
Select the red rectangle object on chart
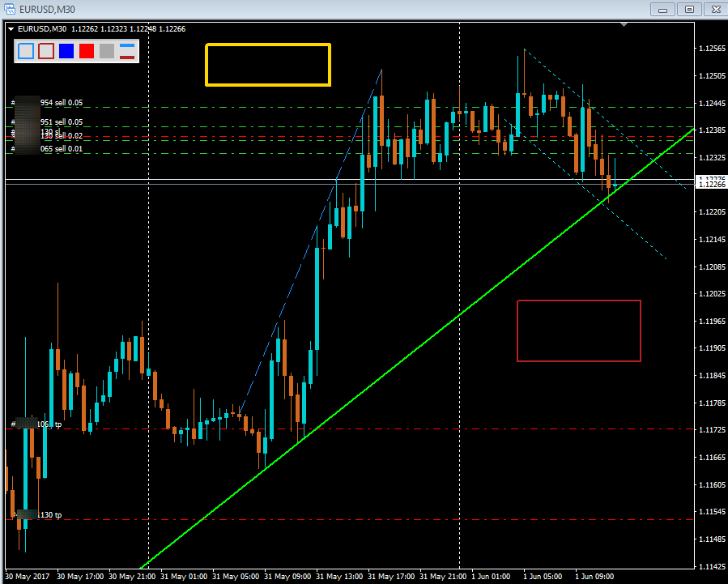tap(579, 330)
